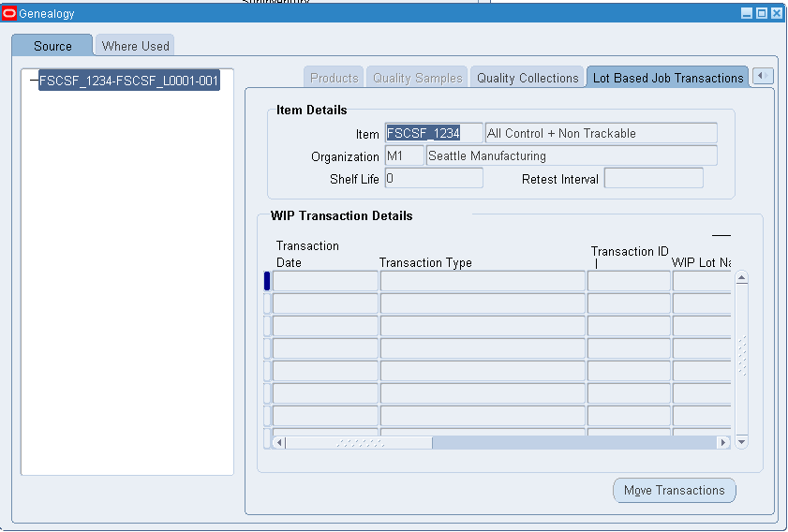Close the Genealogy window

[x=777, y=13]
